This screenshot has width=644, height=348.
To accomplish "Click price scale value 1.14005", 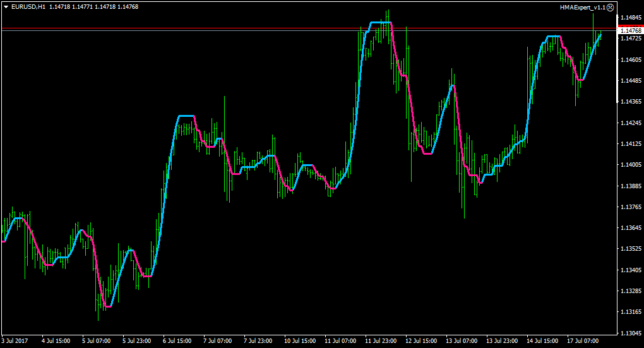I will (x=631, y=165).
